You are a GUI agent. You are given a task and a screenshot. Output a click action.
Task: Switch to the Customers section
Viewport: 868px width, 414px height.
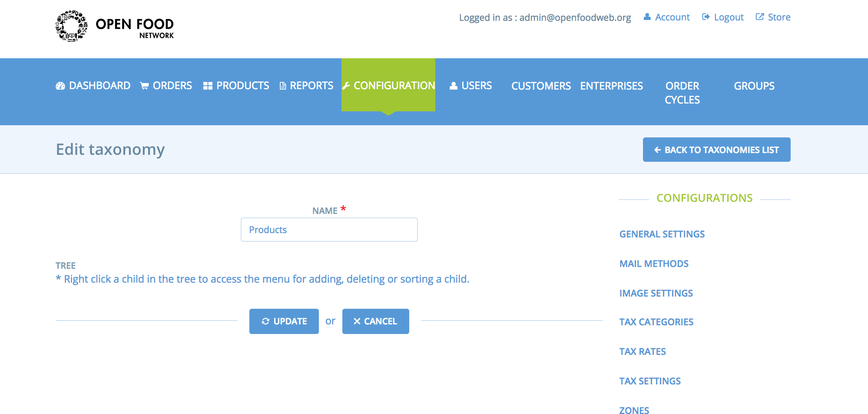click(541, 86)
